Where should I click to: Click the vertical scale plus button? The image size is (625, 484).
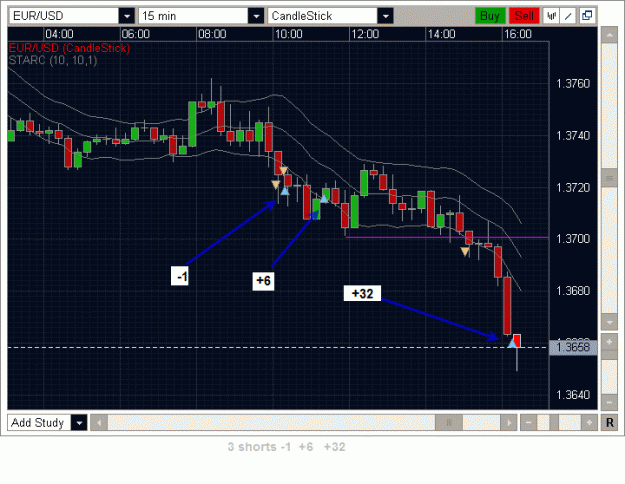point(609,342)
